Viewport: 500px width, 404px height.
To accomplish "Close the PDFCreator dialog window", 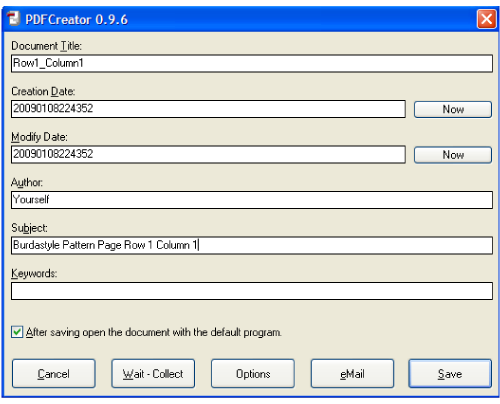I will pyautogui.click(x=486, y=19).
